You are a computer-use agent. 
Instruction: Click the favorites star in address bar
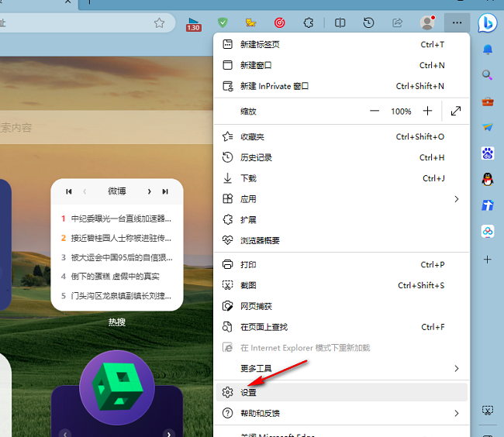[159, 23]
